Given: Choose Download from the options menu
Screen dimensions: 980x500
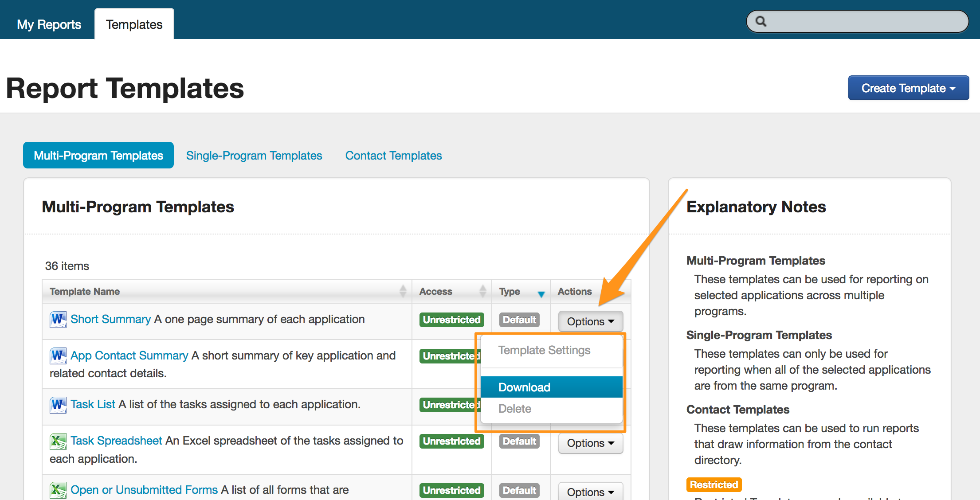Looking at the screenshot, I should pos(525,387).
